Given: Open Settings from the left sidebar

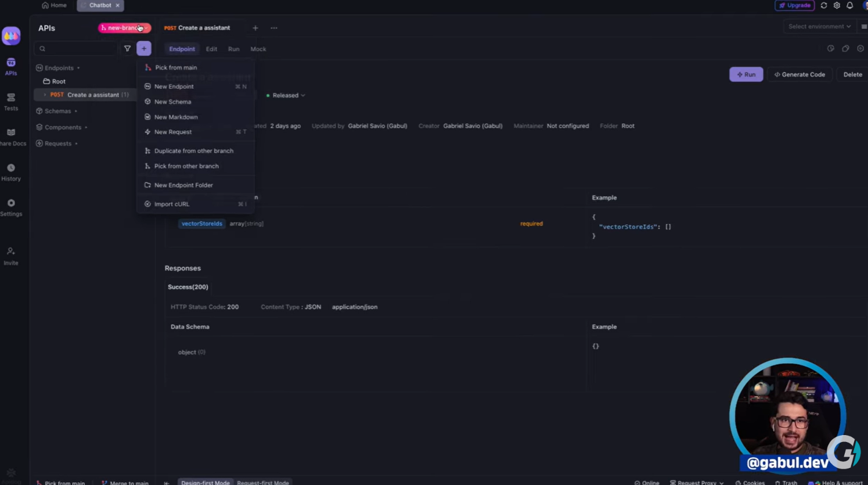Looking at the screenshot, I should (x=11, y=207).
